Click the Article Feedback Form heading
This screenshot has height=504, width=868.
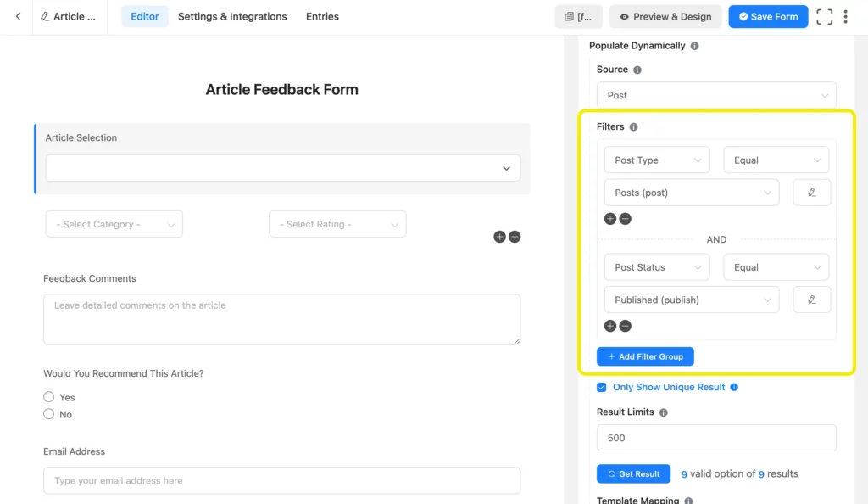click(x=281, y=89)
